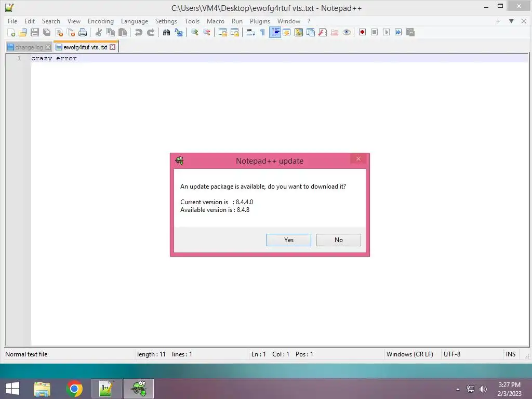This screenshot has height=399, width=532.
Task: Open File Explorer from the taskbar
Action: click(x=42, y=389)
